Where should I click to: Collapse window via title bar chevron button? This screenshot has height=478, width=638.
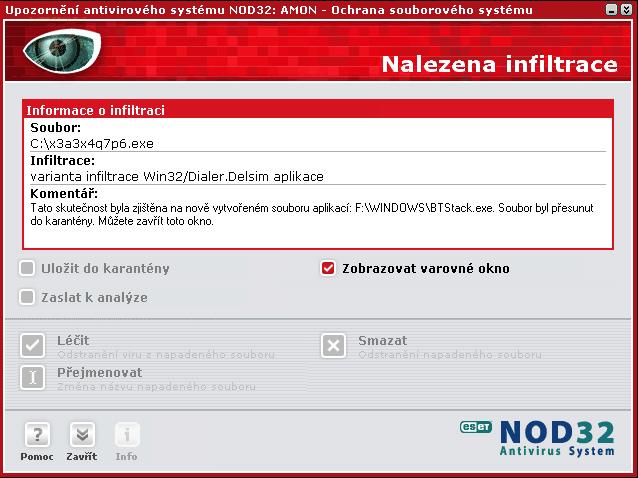click(x=627, y=10)
